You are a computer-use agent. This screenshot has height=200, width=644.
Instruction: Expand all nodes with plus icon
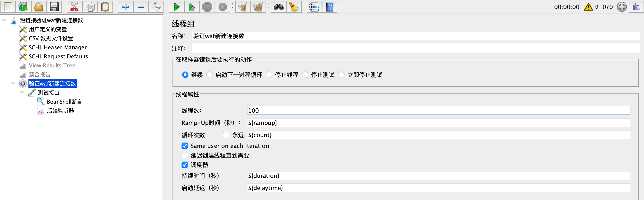(x=126, y=7)
